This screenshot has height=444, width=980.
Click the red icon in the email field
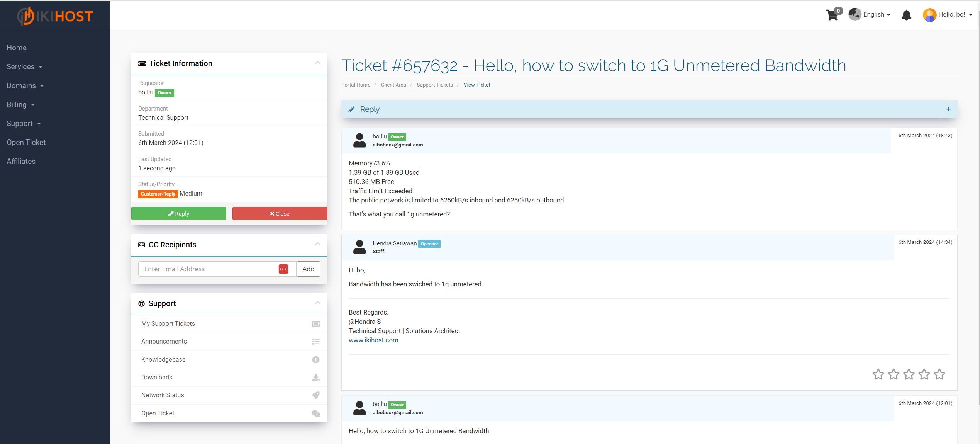point(283,269)
